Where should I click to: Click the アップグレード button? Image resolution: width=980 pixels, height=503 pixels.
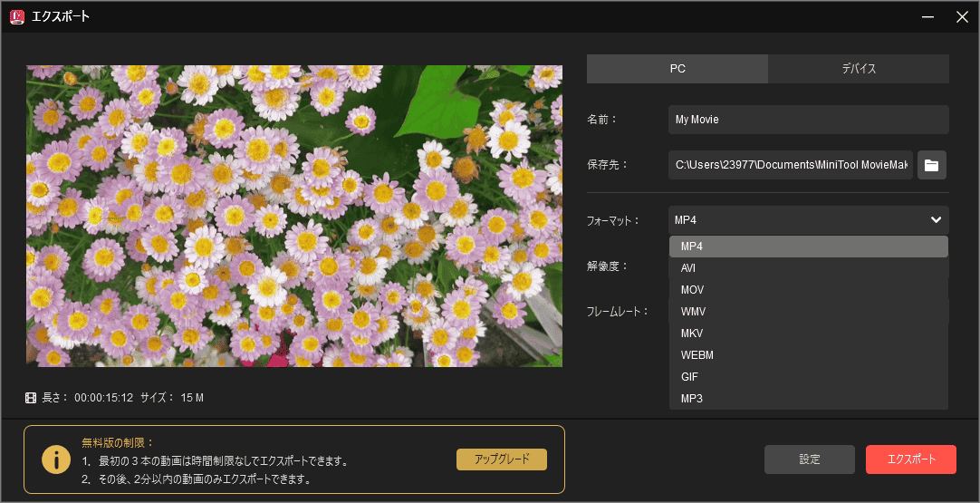(502, 459)
